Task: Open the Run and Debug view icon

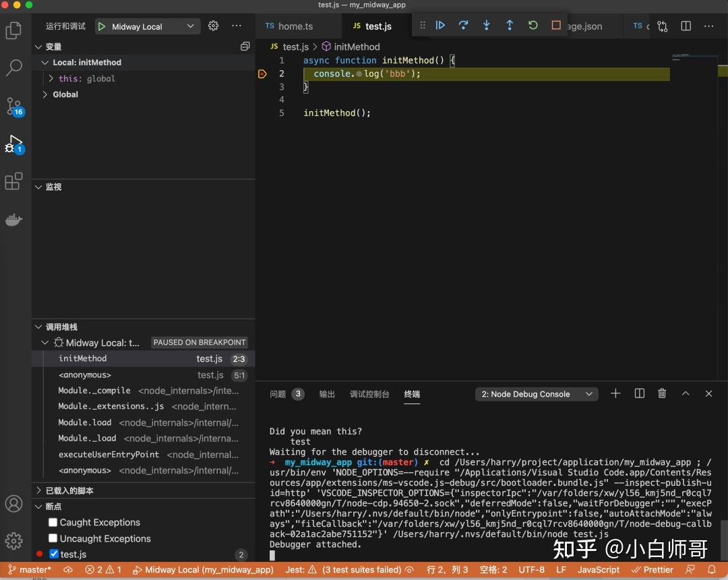Action: pos(14,144)
